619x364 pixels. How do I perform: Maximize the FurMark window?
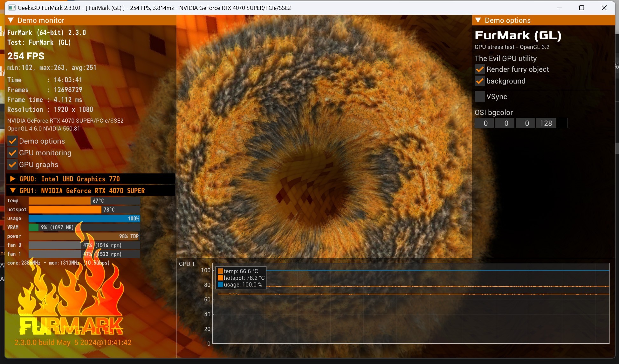[x=581, y=8]
